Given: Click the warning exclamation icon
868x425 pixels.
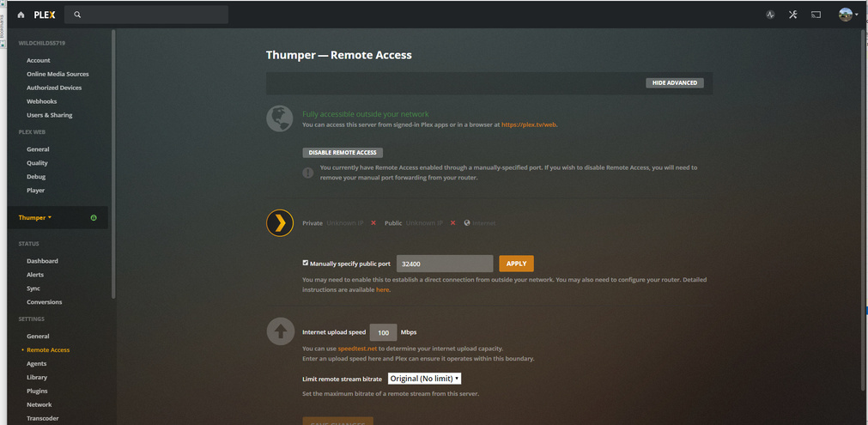Looking at the screenshot, I should (307, 173).
